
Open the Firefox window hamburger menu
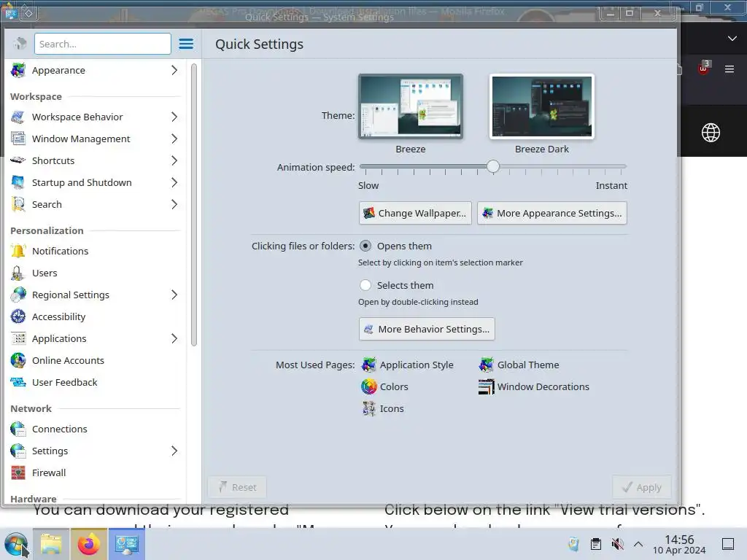(x=729, y=69)
